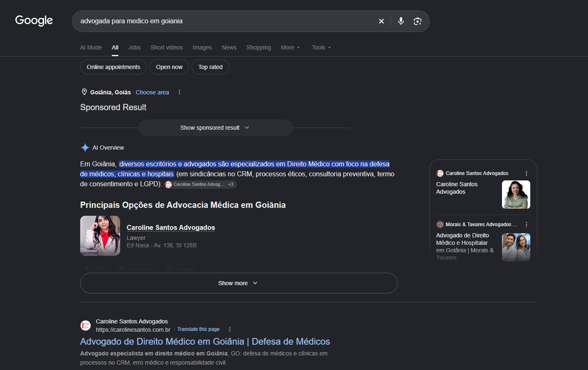Clear the search box with the X icon
Screen dimensions: 588x370
(x=381, y=21)
